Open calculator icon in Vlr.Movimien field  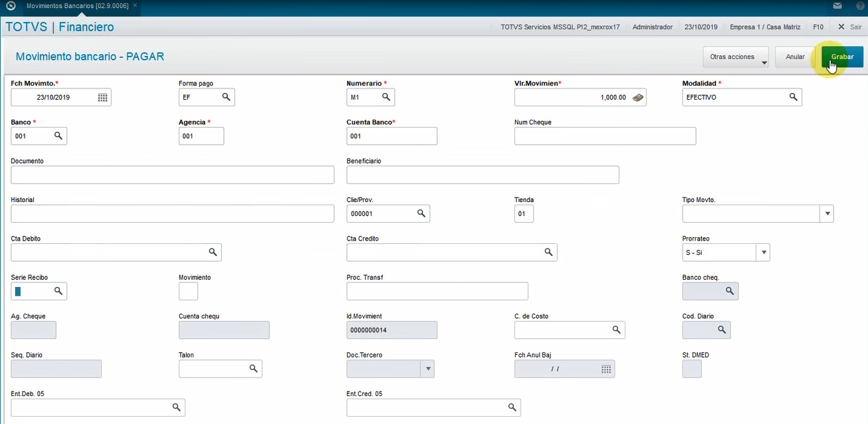[x=637, y=97]
